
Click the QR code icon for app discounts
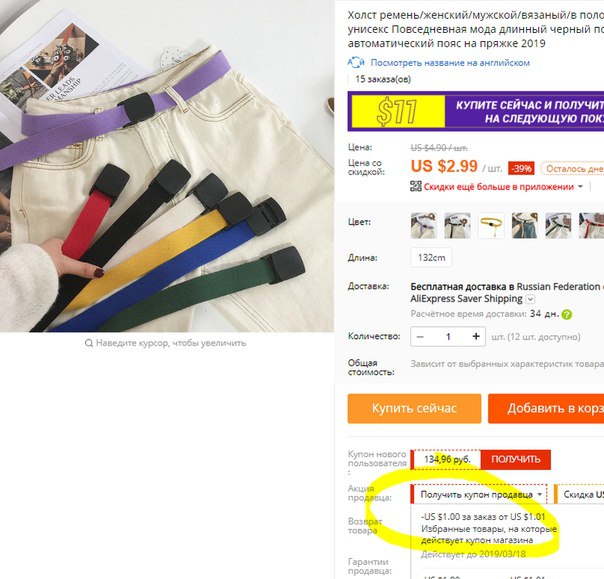click(x=416, y=187)
